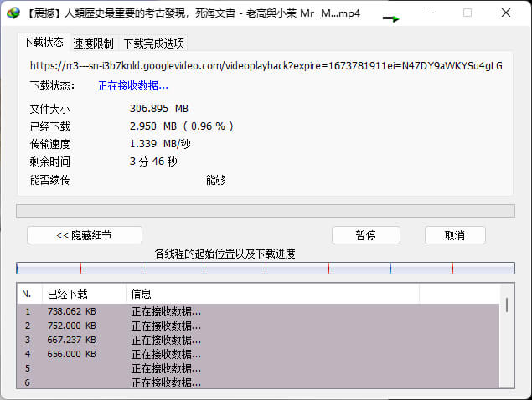Switch to the 下载状态 tab
532x400 pixels.
[43, 42]
